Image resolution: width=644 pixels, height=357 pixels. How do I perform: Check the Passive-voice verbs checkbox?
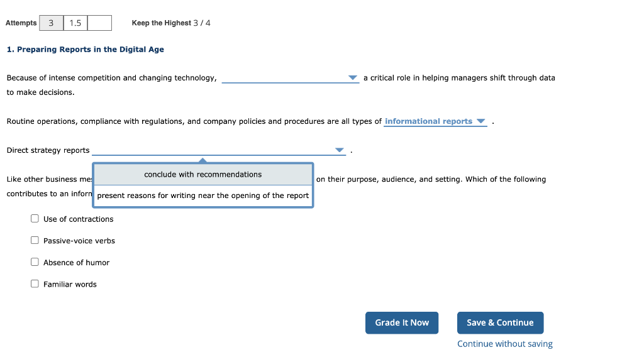[x=35, y=241]
